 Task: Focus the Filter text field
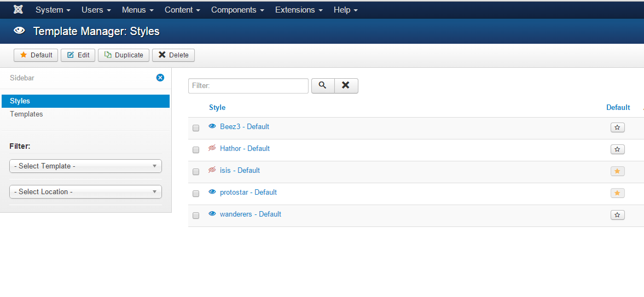coord(248,86)
